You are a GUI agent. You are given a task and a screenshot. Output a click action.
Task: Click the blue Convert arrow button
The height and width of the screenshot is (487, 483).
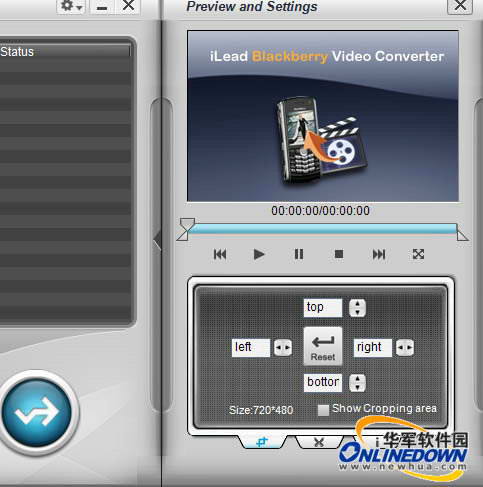(37, 413)
